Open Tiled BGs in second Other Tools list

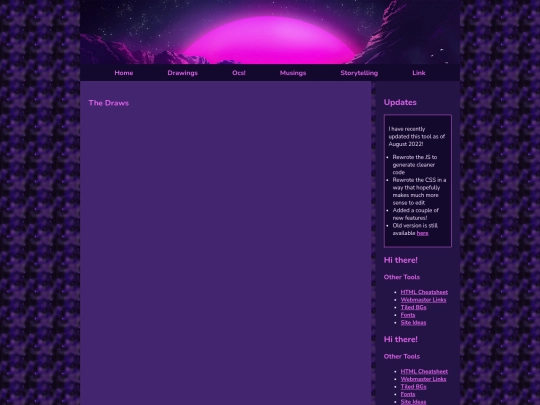pos(413,386)
